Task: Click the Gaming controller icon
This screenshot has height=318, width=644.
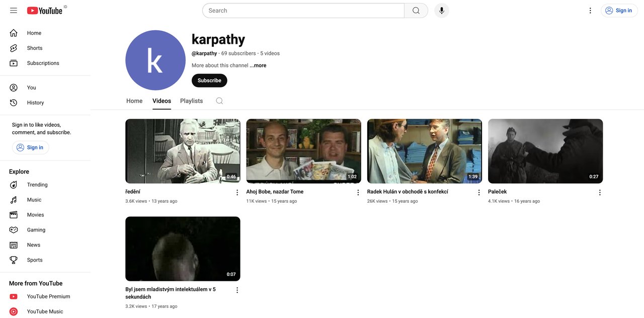Action: (x=14, y=230)
